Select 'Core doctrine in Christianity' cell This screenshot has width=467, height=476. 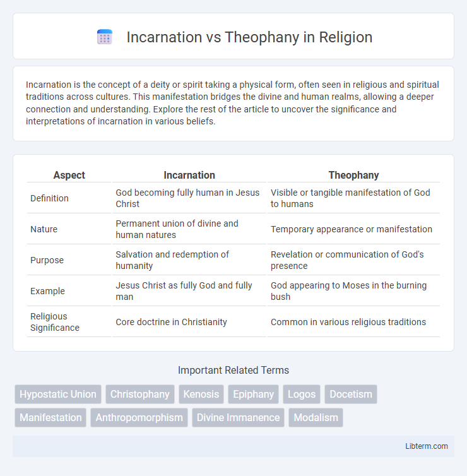[x=189, y=322]
